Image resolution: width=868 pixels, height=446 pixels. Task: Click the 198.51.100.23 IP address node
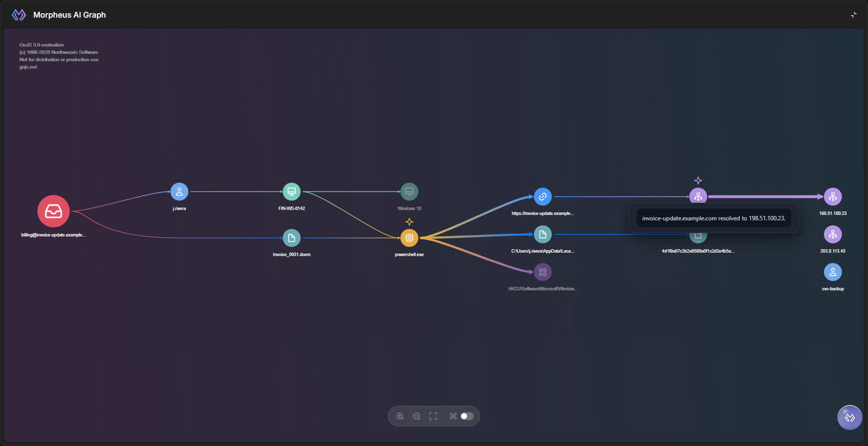click(833, 197)
